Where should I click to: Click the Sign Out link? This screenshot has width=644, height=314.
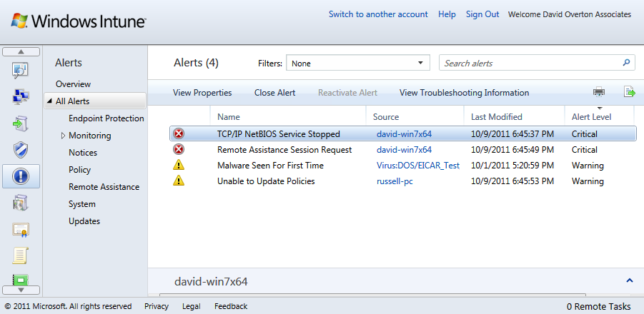coord(482,14)
